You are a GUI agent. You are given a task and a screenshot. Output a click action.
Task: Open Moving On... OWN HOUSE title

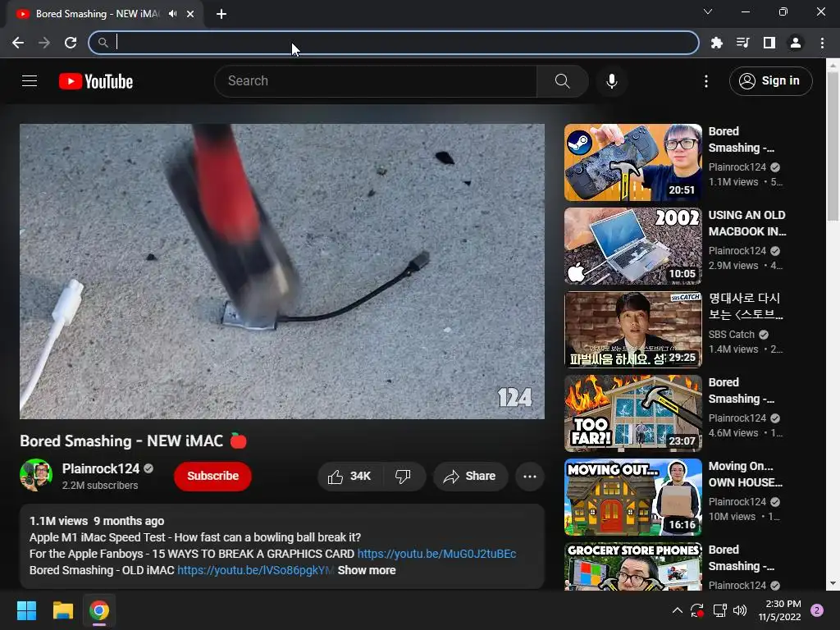pyautogui.click(x=745, y=474)
